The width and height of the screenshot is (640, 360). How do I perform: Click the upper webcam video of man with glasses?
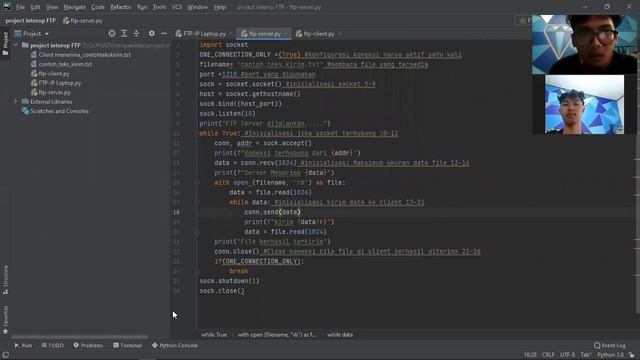pos(584,44)
